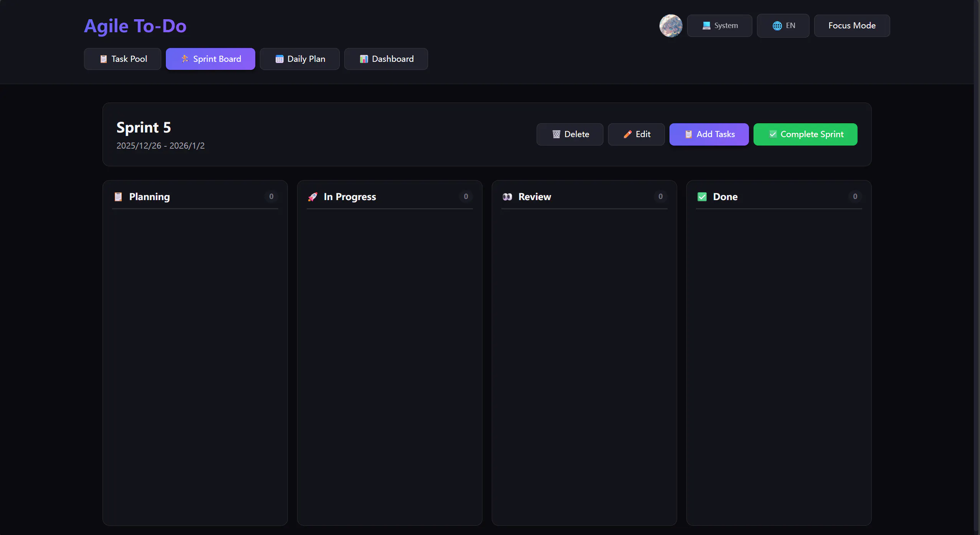Click the rocket icon beside In Progress
This screenshot has height=535, width=980.
click(313, 197)
